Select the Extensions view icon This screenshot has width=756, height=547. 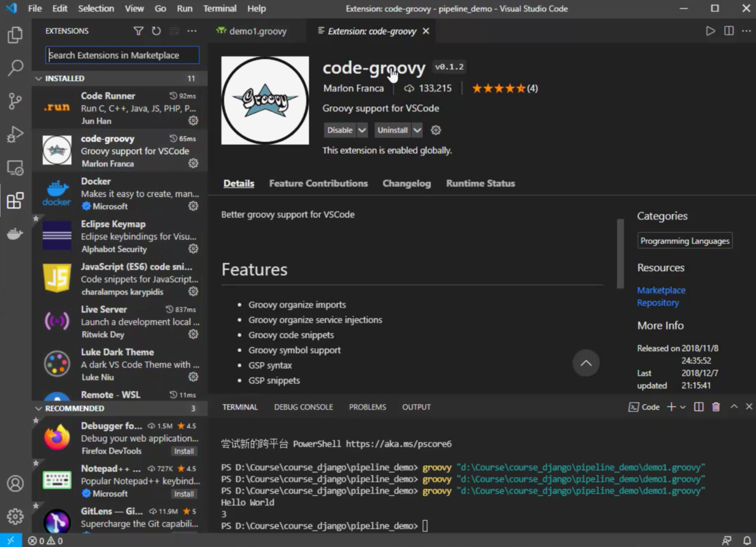[15, 200]
